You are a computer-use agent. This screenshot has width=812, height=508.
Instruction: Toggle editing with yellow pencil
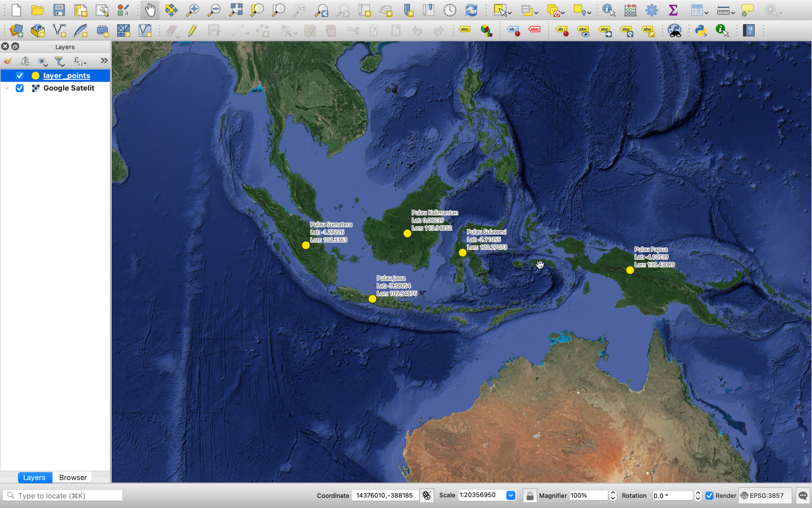pos(192,31)
